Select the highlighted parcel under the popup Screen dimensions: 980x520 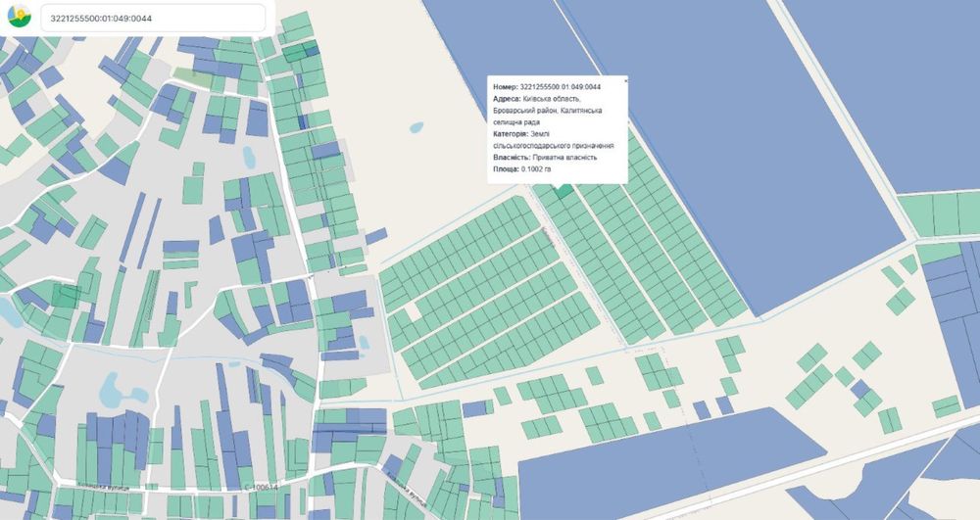pos(563,191)
